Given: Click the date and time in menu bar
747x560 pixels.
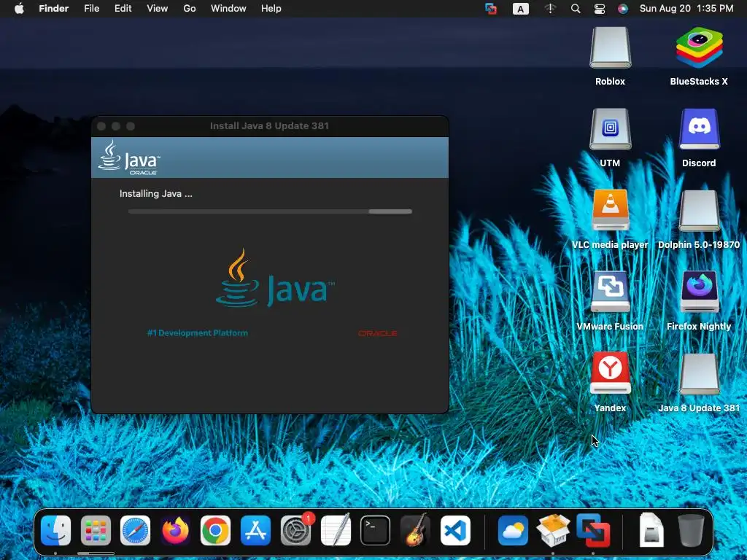Looking at the screenshot, I should [x=686, y=9].
